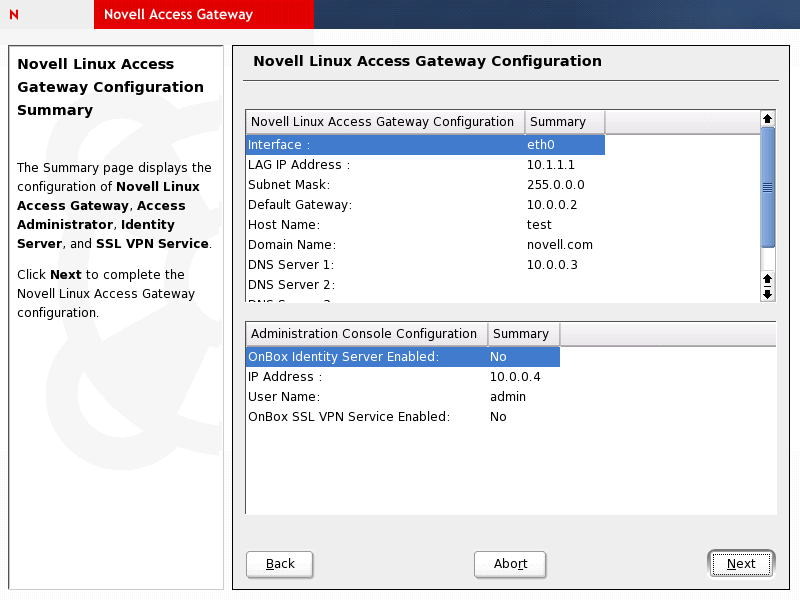Click the upper arrow of the bottom scrollbar pair
Image resolution: width=800 pixels, height=600 pixels.
pos(767,279)
